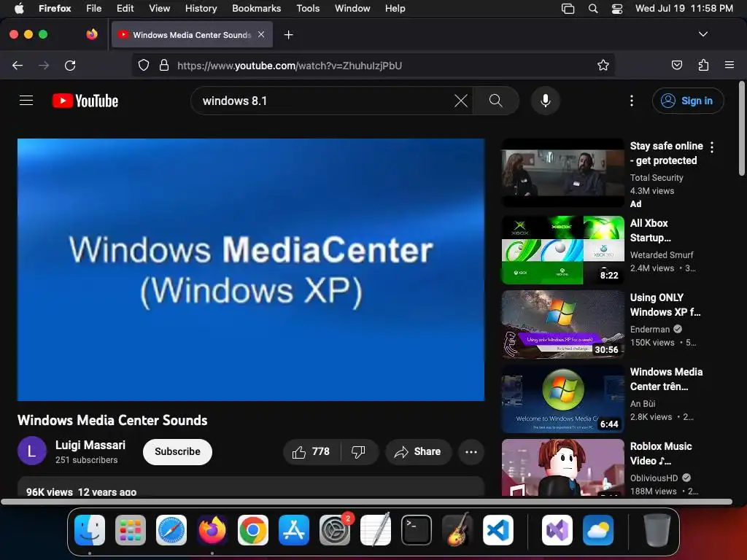Select the Windows Media Center Sounds tab

(x=192, y=34)
